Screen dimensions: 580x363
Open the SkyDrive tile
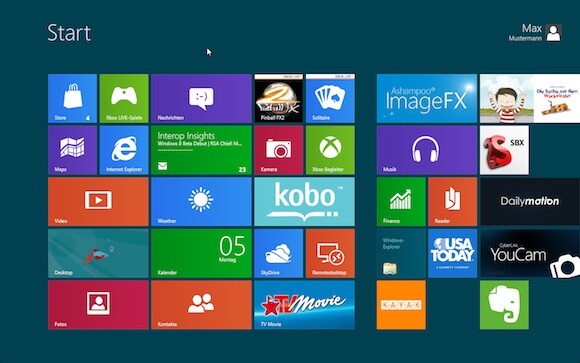[x=279, y=253]
